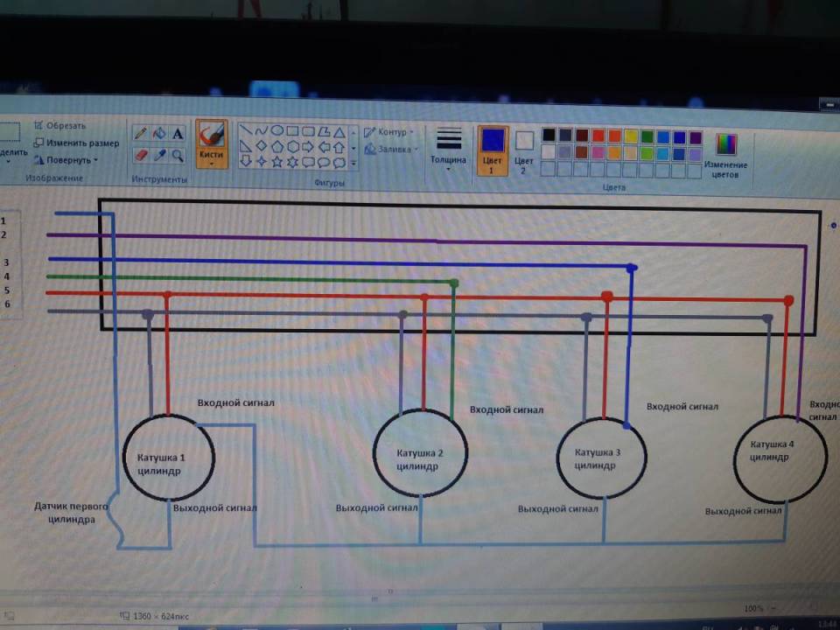Expand the shapes gallery with the bottom arrow

pos(353,163)
